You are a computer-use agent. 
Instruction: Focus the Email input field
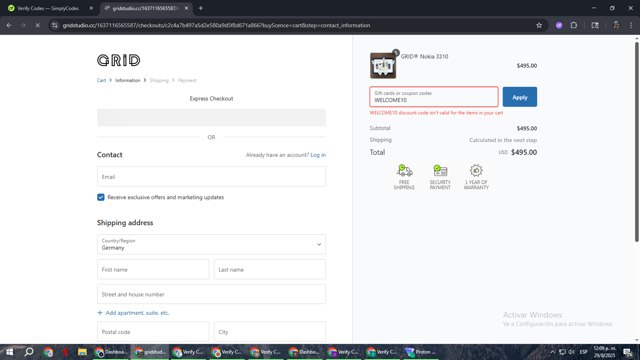pyautogui.click(x=211, y=177)
